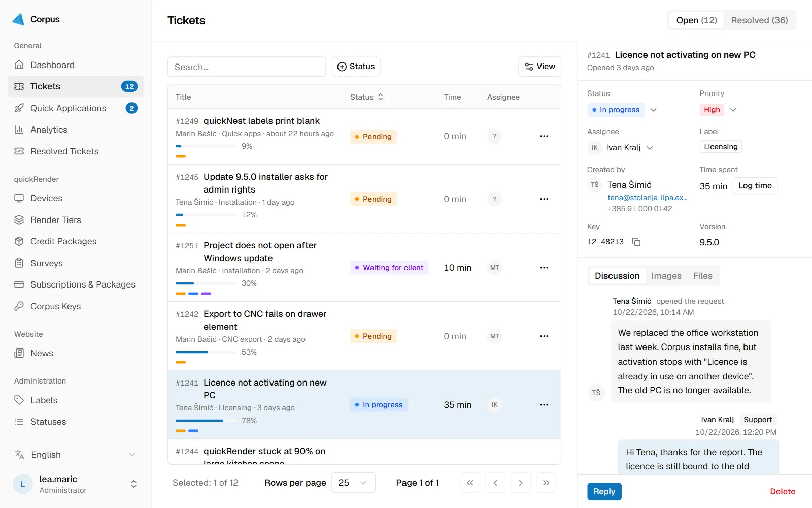Go to Surveys section

click(x=76, y=263)
